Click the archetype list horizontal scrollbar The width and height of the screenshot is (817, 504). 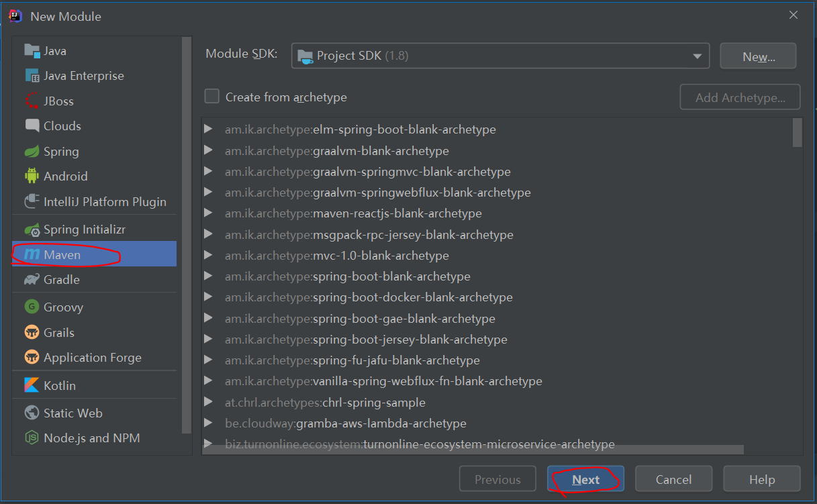coord(473,450)
